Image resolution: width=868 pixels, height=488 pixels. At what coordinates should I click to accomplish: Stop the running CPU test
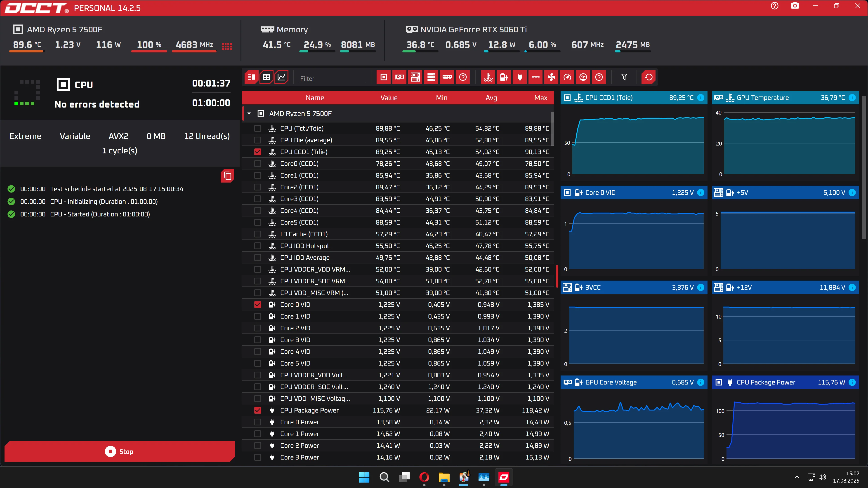coord(119,451)
